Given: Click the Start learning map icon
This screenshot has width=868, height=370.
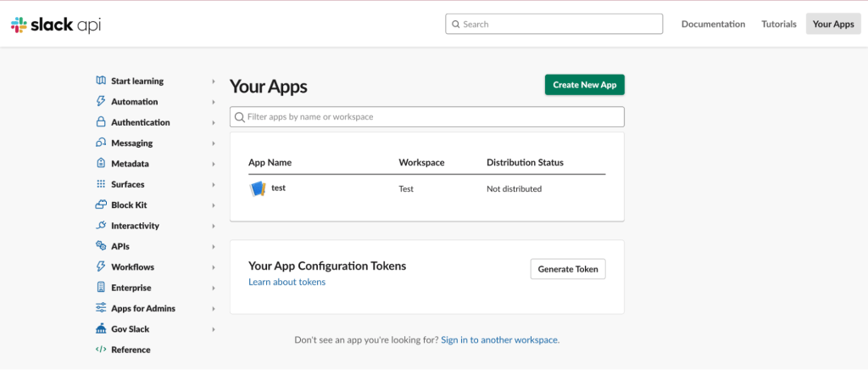Looking at the screenshot, I should coord(101,81).
